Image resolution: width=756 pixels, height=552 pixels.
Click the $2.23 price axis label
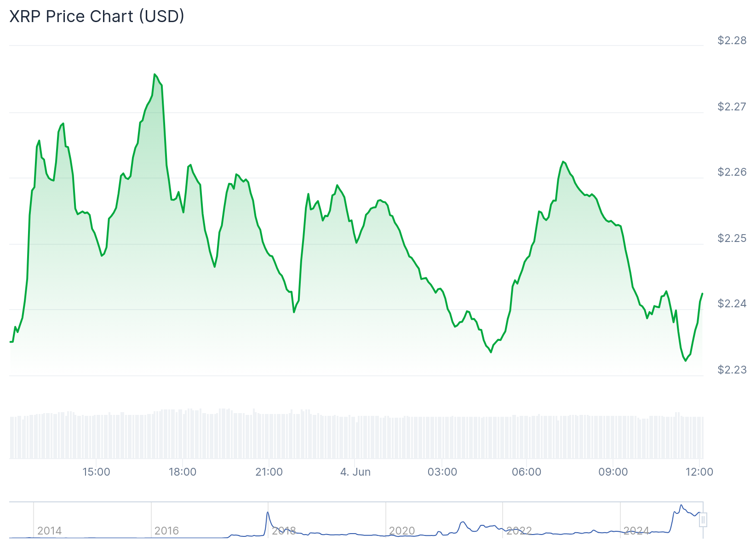732,370
